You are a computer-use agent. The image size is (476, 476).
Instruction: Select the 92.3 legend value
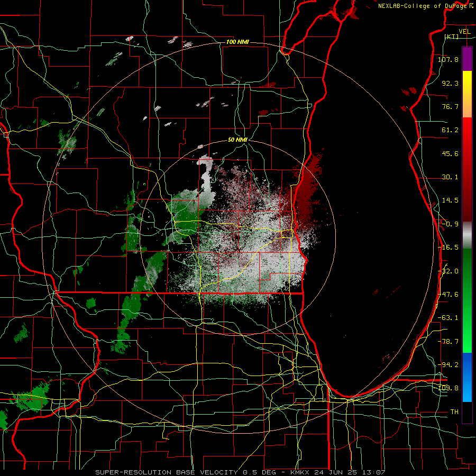(x=450, y=83)
